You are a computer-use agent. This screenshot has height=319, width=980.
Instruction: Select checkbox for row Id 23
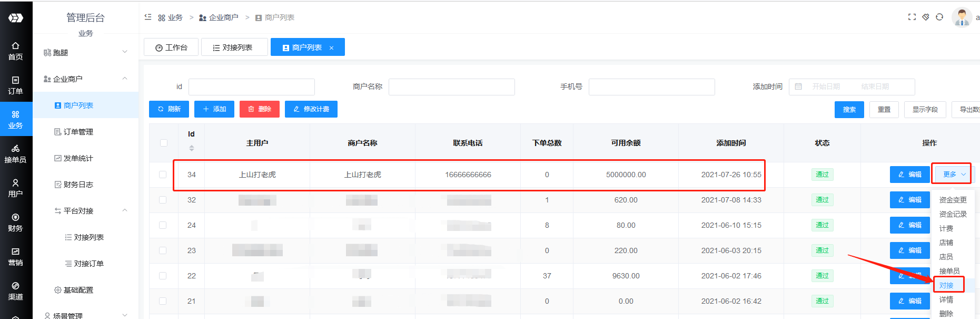click(x=163, y=250)
